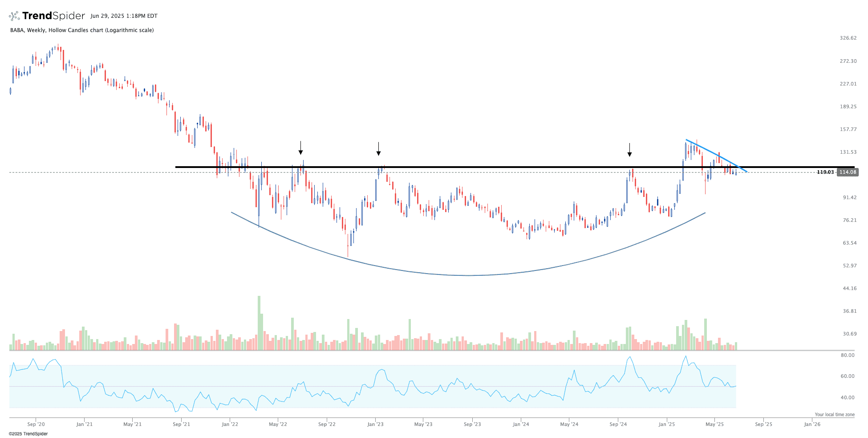
Task: Select the current price tag 114.08
Action: pos(847,172)
